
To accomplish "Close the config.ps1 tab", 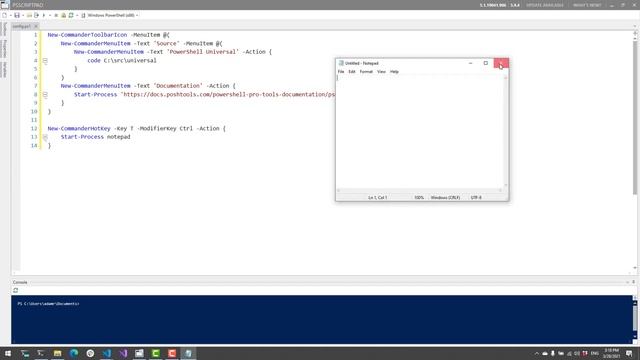I will [x=36, y=26].
